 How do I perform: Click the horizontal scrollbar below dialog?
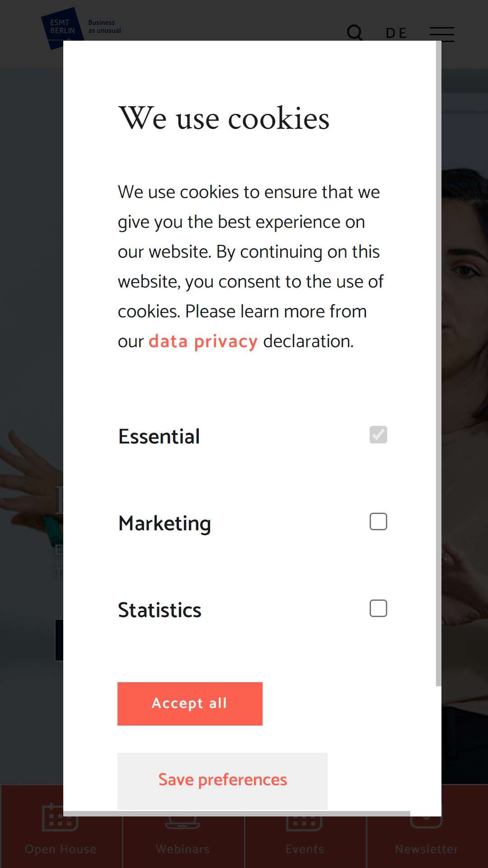[237, 813]
